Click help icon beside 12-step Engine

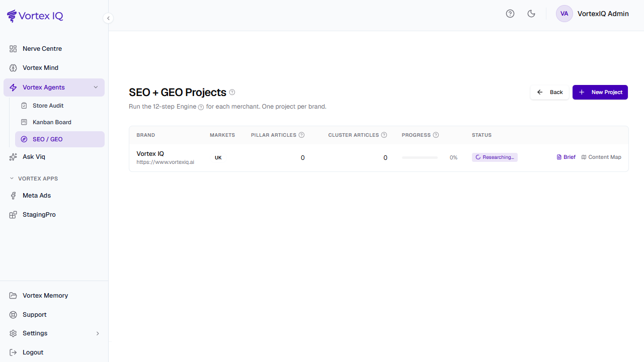click(x=201, y=107)
